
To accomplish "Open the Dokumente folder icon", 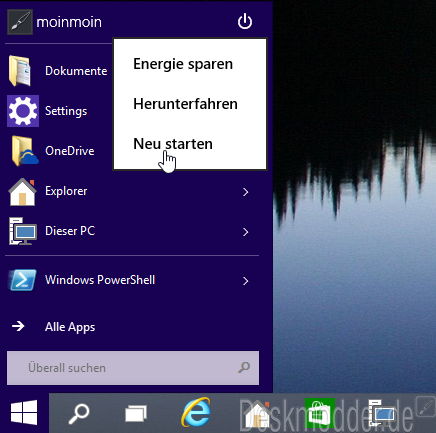I will (21, 71).
